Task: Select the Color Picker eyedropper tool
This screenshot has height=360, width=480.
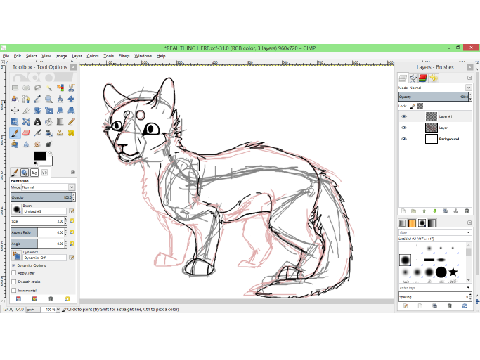Action: [37, 99]
